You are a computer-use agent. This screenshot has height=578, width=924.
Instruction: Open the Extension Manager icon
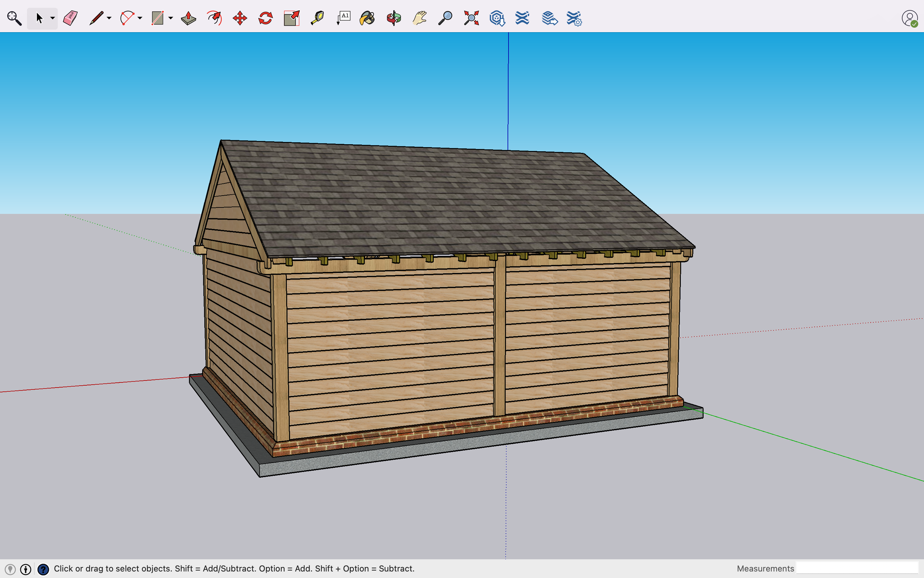coord(574,18)
